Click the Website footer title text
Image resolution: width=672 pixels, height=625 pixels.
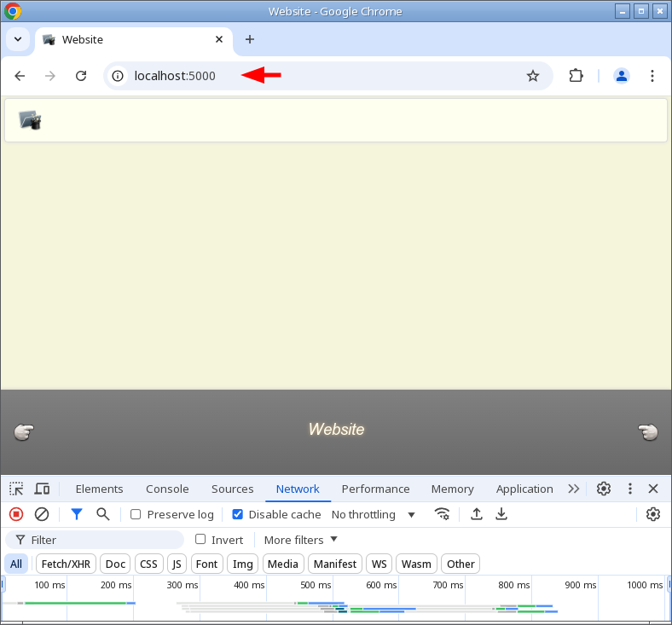pyautogui.click(x=336, y=429)
